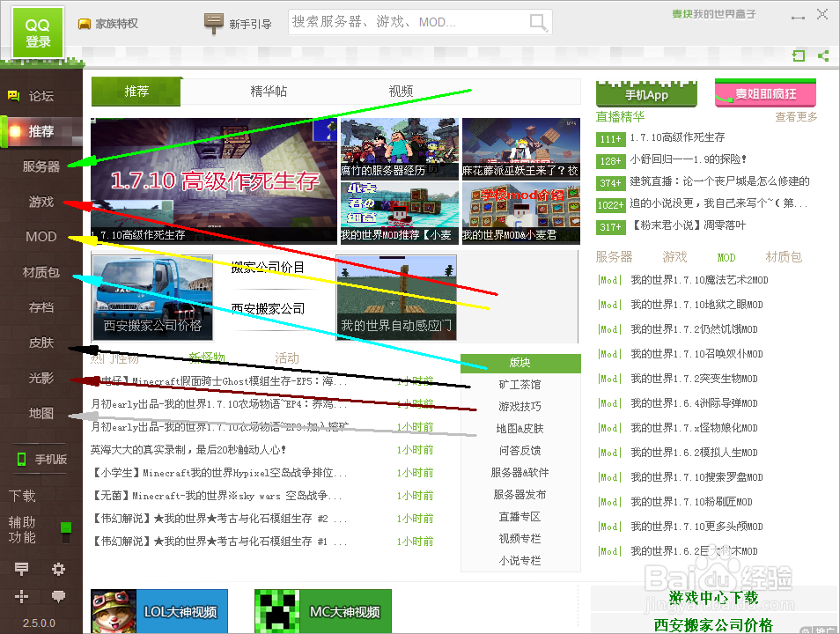Click the chat bubble icon at sidebar bottom
Screen dimensions: 840x634
point(58,596)
